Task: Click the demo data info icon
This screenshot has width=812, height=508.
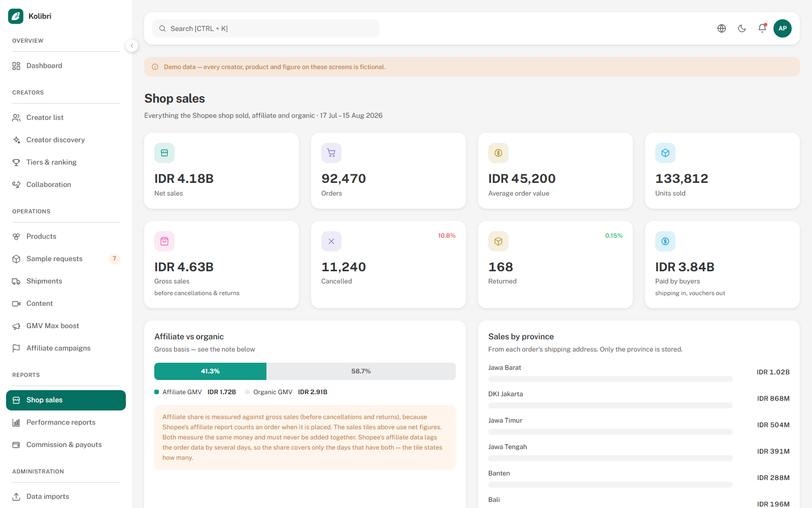Action: (x=155, y=67)
